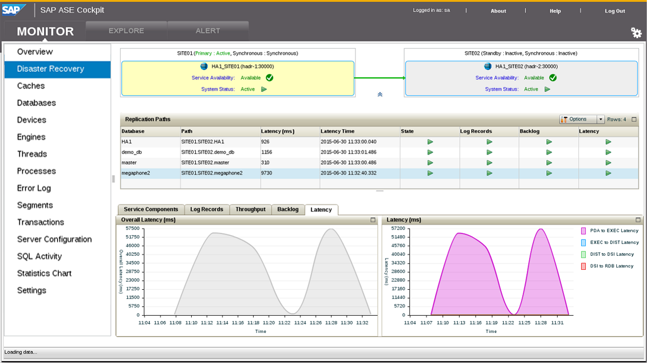Click Log Records icon for demo_db row
Viewport: 647px width, 363px height.
(x=489, y=152)
